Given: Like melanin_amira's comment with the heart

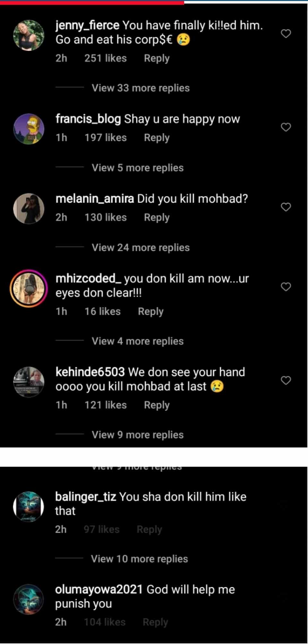Looking at the screenshot, I should 286,207.
